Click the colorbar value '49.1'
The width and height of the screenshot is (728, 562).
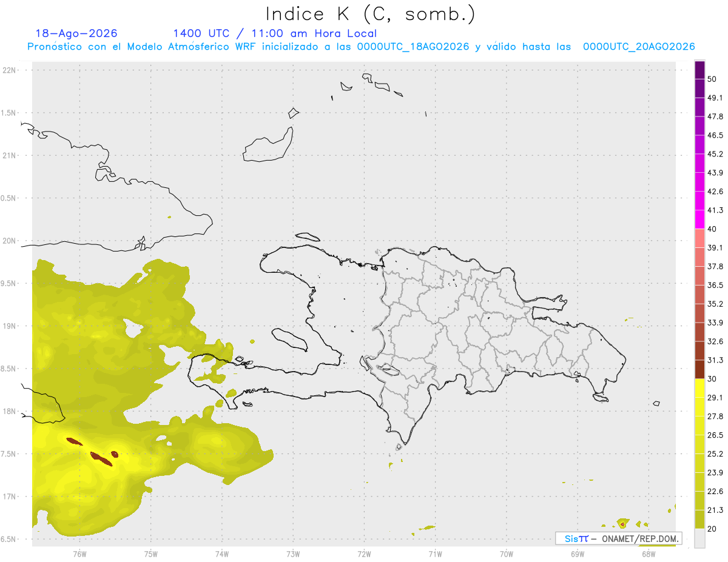point(715,98)
